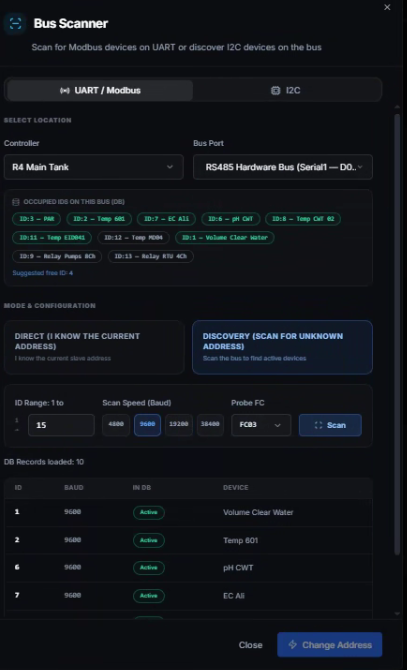Open the Controller dropdown R4 Main Tank
Image resolution: width=407 pixels, height=670 pixels.
coord(94,167)
